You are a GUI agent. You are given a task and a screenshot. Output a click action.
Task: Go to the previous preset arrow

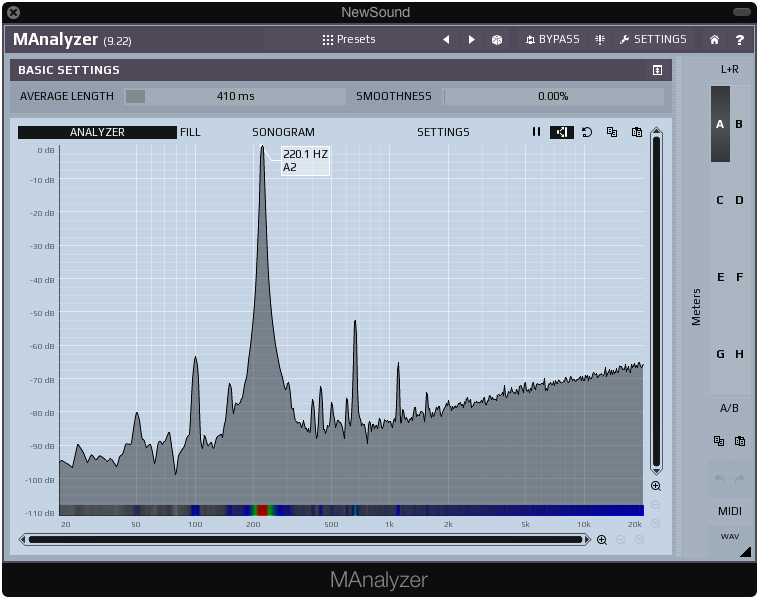coord(446,40)
